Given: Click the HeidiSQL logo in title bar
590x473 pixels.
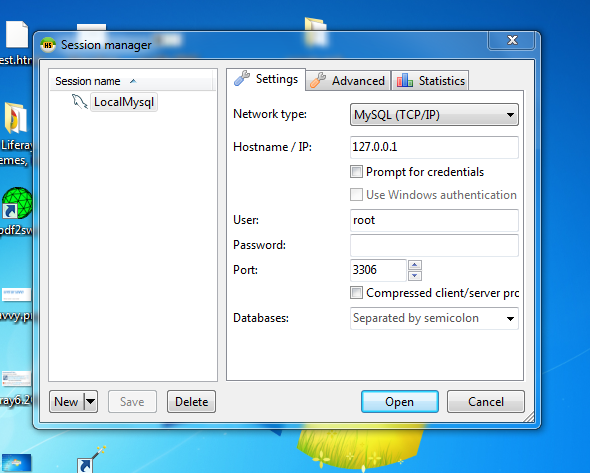Looking at the screenshot, I should (x=48, y=45).
